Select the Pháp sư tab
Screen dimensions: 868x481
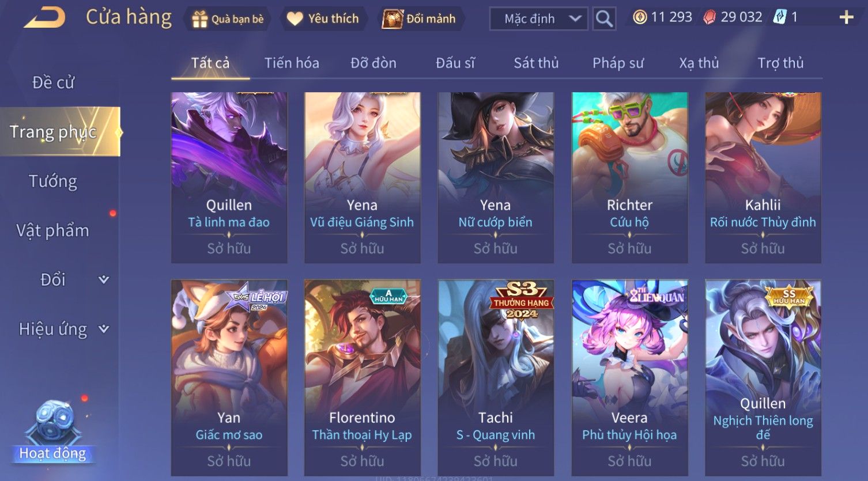[618, 63]
